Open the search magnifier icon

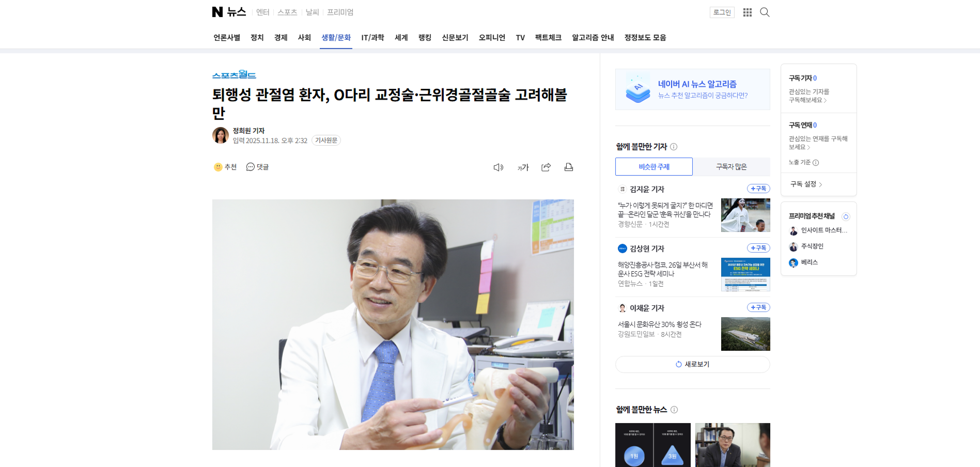tap(765, 12)
